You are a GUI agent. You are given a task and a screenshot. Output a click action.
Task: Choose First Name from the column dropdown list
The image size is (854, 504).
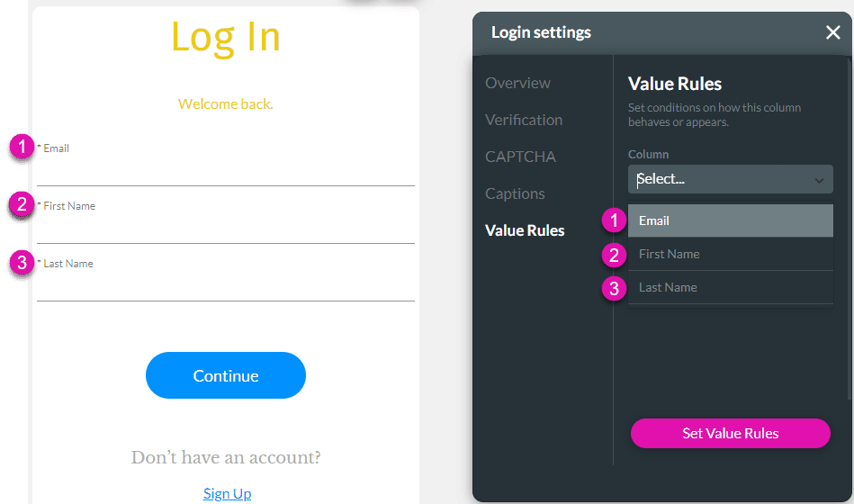tap(730, 254)
